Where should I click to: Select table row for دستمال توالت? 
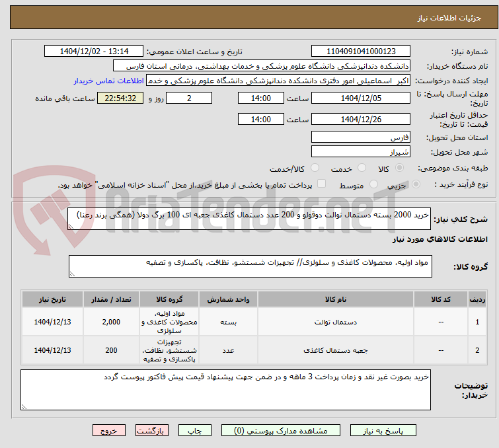[254, 322]
